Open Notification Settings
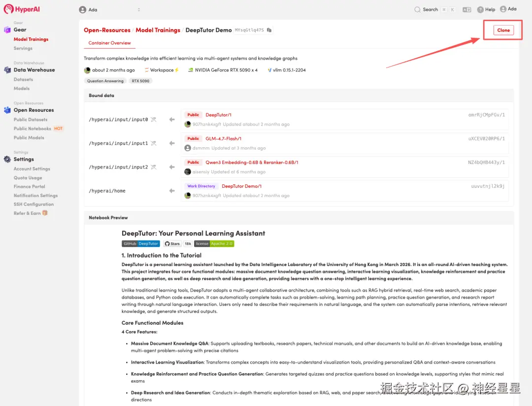The height and width of the screenshot is (406, 532). click(x=35, y=196)
